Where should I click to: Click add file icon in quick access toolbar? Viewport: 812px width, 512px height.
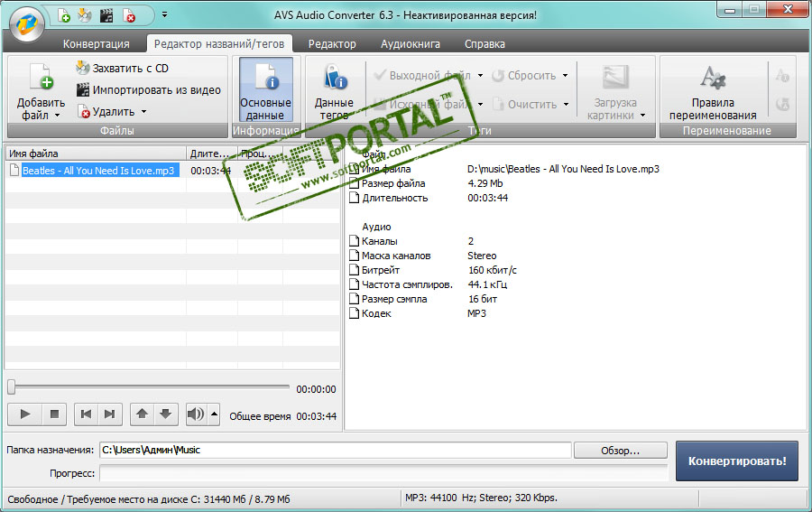pos(63,16)
